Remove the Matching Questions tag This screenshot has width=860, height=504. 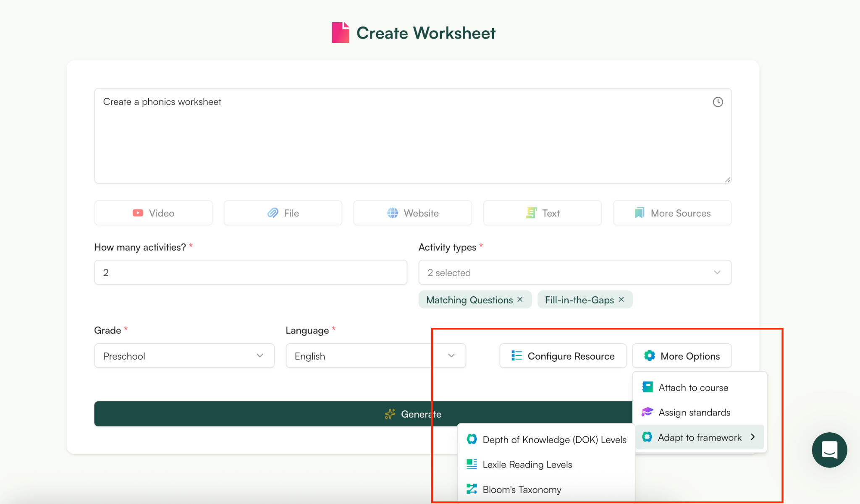pyautogui.click(x=520, y=300)
